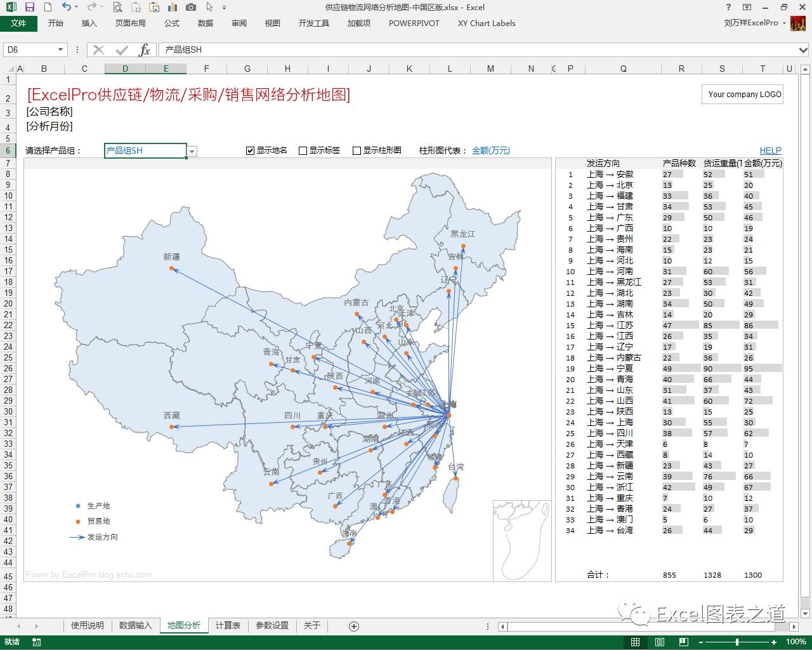Click the HELP link
The width and height of the screenshot is (812, 650).
click(770, 150)
